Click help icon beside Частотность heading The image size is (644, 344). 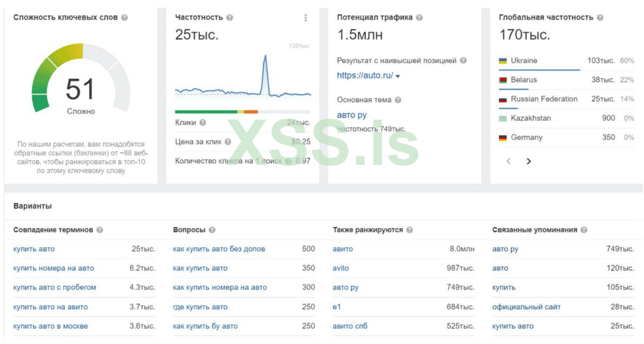pyautogui.click(x=230, y=18)
